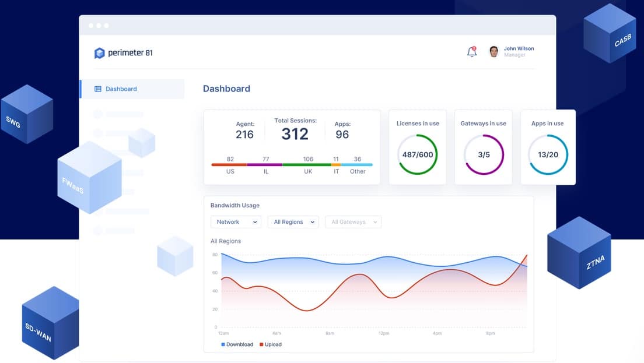Click the Apps in use 13/20 ring
The width and height of the screenshot is (644, 363).
548,154
